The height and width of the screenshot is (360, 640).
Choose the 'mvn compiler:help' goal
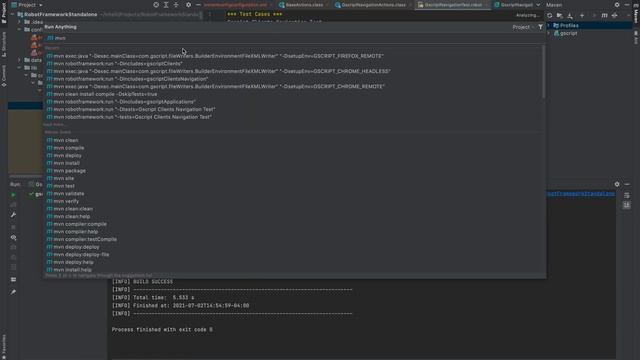tap(72, 231)
